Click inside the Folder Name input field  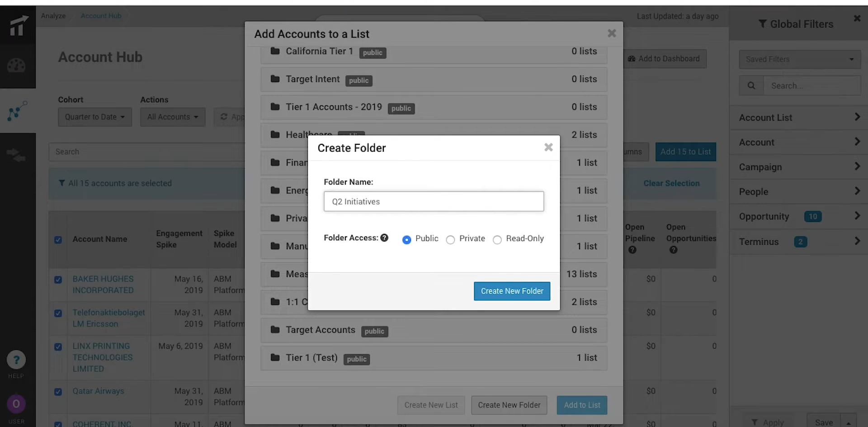tap(434, 201)
